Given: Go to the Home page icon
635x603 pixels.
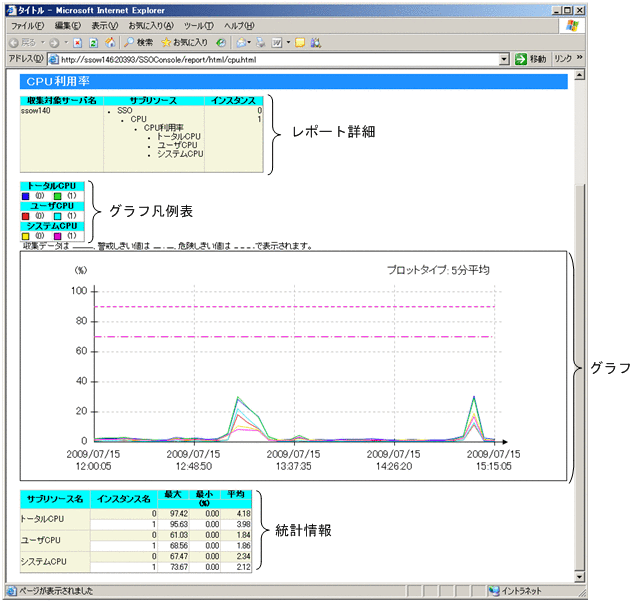Looking at the screenshot, I should (109, 43).
